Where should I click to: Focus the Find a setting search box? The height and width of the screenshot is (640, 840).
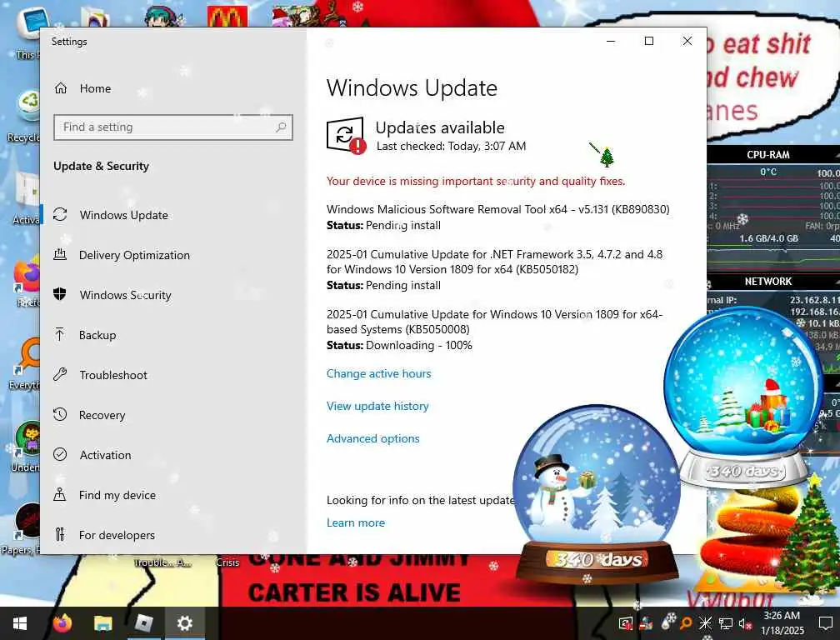[173, 127]
